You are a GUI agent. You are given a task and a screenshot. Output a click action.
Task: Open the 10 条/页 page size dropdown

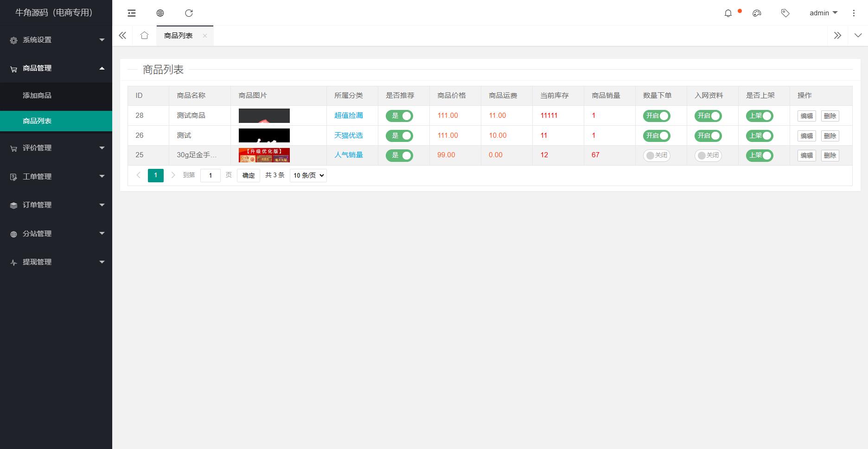[x=308, y=175]
